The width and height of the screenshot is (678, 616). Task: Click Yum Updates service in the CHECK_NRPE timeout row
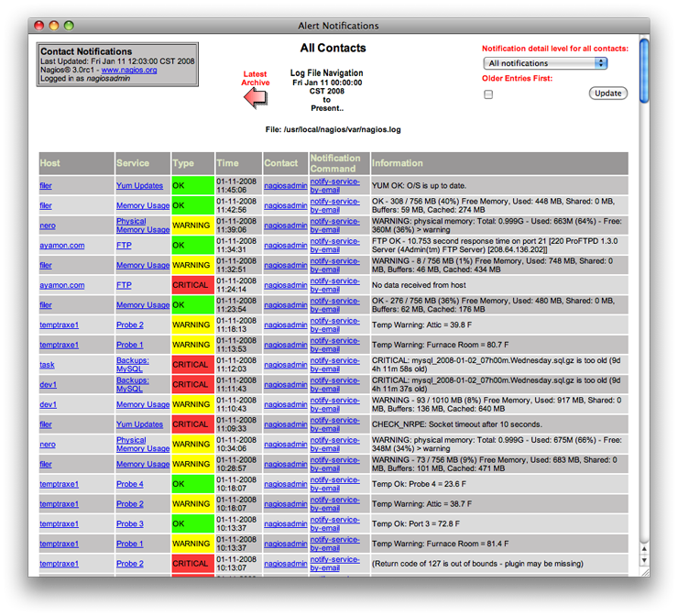[139, 424]
